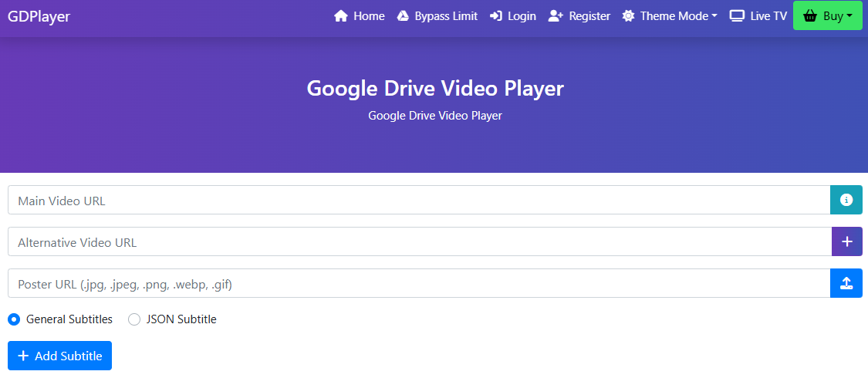Click the Add Subtitle button

[60, 356]
